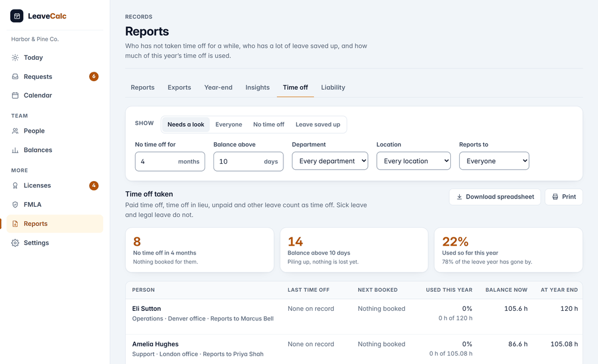Click the gear icon beside Settings

click(15, 243)
